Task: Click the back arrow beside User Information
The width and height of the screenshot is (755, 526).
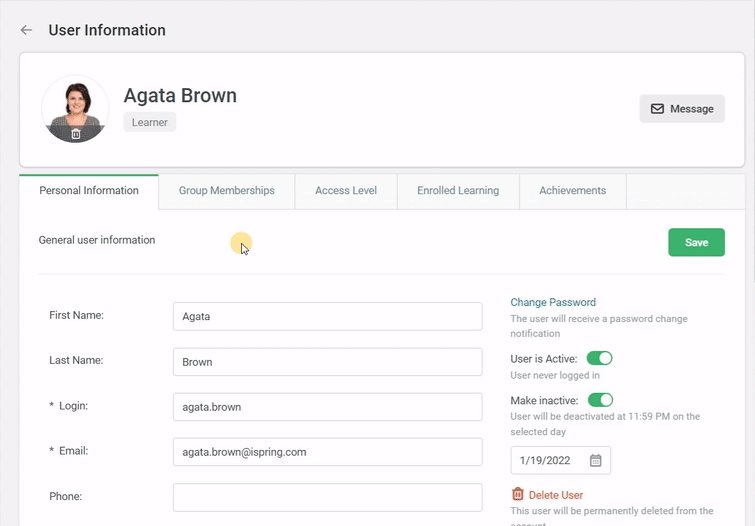Action: (x=26, y=30)
